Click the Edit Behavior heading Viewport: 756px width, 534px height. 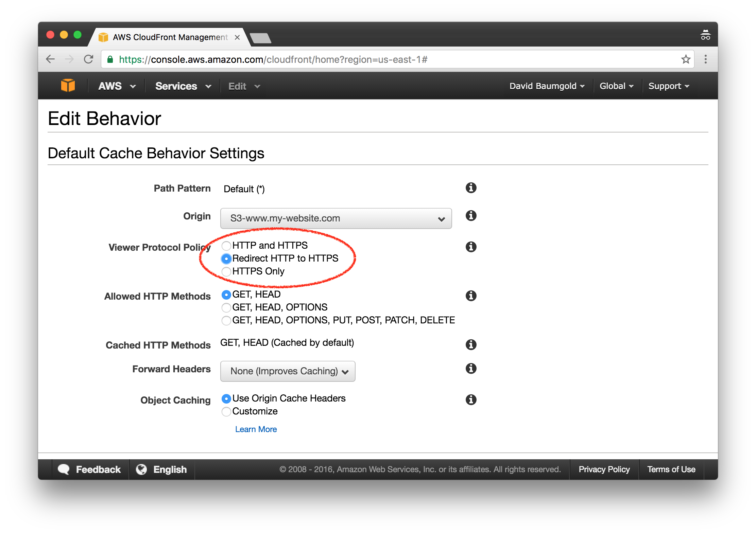point(104,119)
